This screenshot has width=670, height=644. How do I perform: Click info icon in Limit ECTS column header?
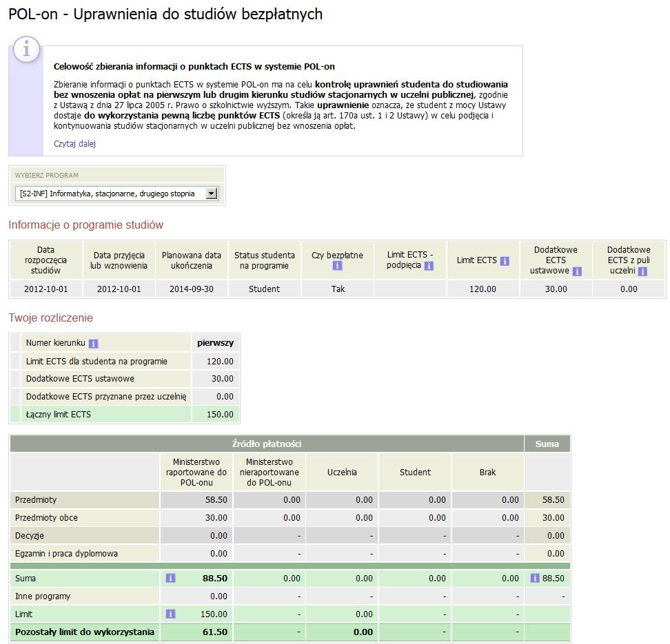click(505, 261)
